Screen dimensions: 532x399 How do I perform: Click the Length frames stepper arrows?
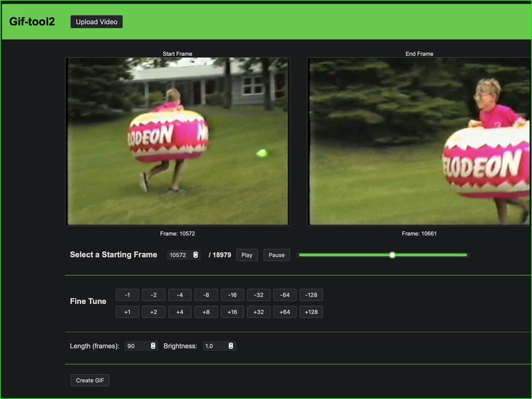[153, 346]
